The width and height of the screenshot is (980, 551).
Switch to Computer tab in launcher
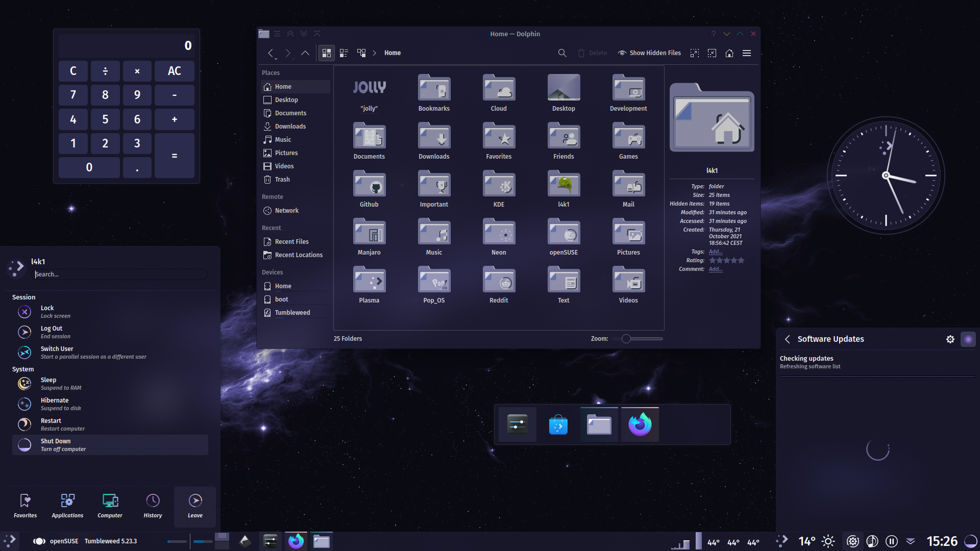110,506
